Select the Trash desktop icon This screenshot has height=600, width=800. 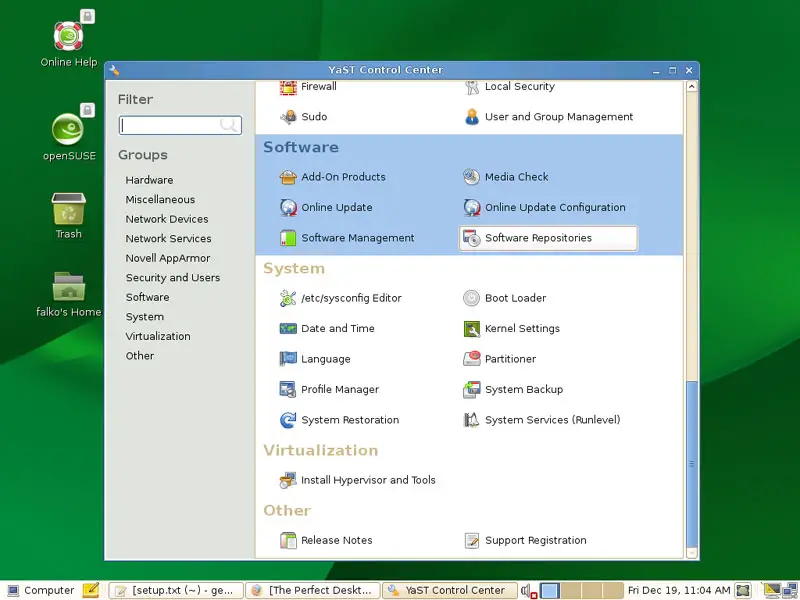click(x=68, y=209)
